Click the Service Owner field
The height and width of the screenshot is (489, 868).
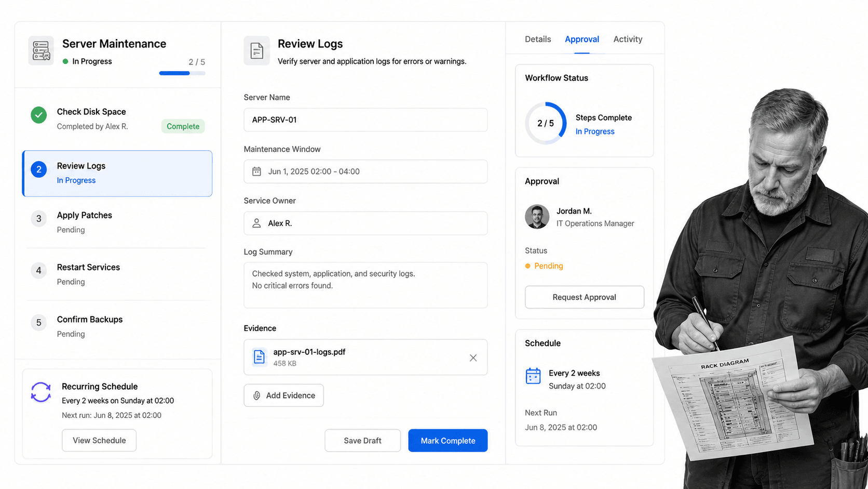(365, 223)
